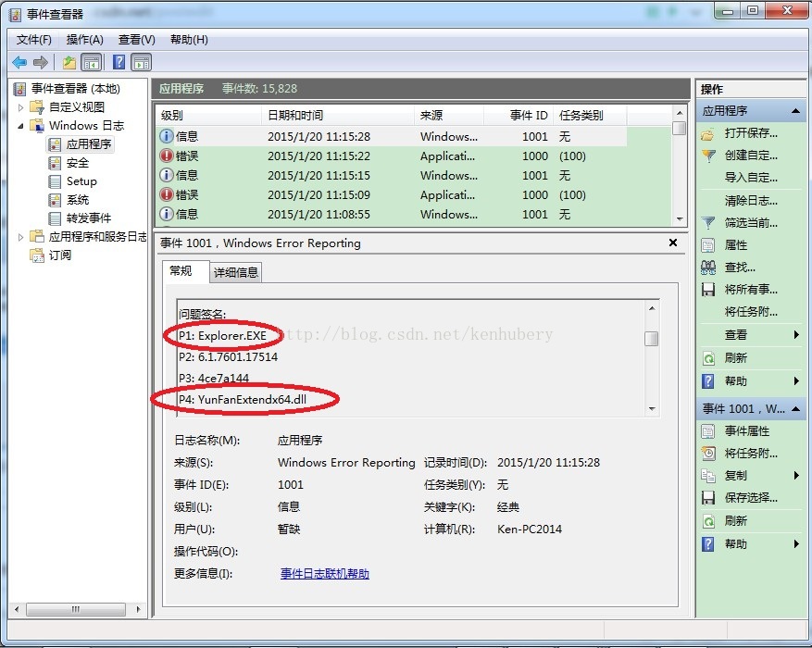Expand 应用程序和服务日志 in the tree
The width and height of the screenshot is (812, 648).
tap(19, 237)
